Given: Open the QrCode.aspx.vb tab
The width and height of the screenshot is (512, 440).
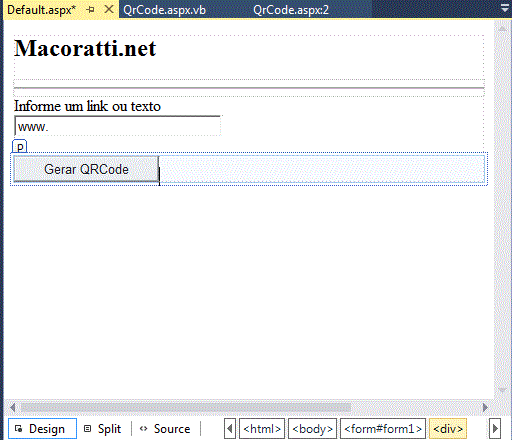Looking at the screenshot, I should coord(164,10).
